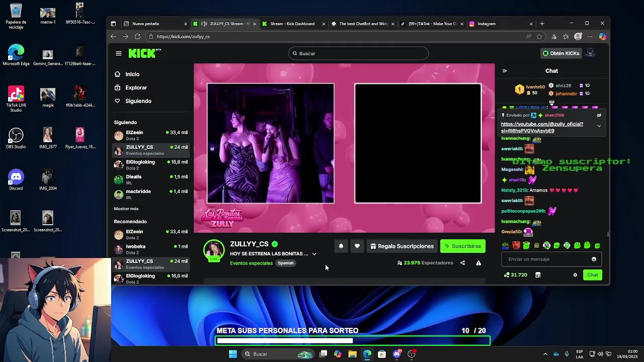Open iwobeka recommended channel

[x=151, y=249]
